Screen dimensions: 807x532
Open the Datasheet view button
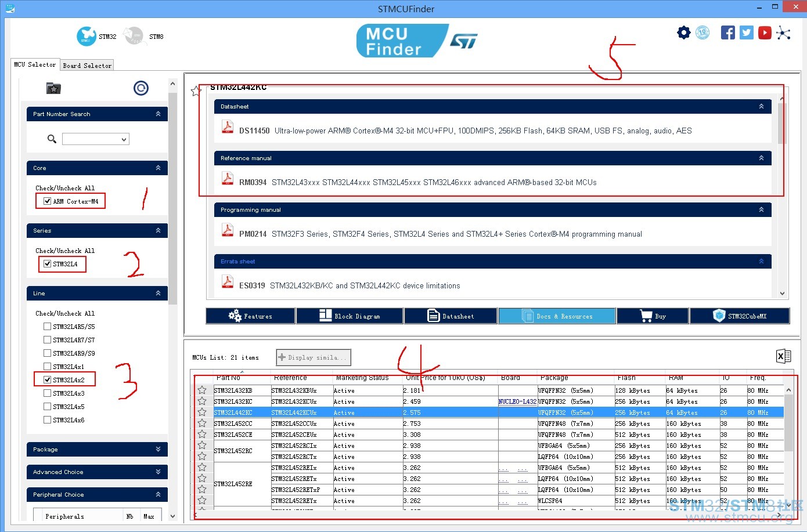click(x=451, y=316)
